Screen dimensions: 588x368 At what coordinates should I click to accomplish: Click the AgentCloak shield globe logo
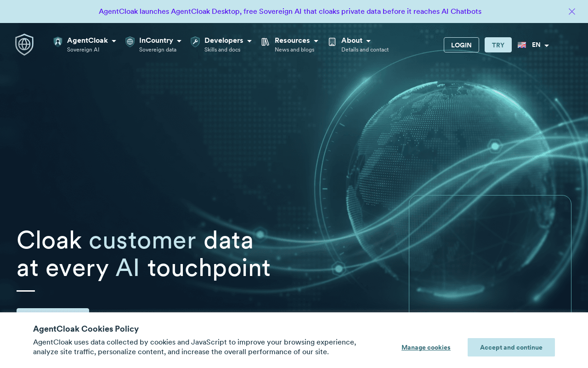pos(24,45)
